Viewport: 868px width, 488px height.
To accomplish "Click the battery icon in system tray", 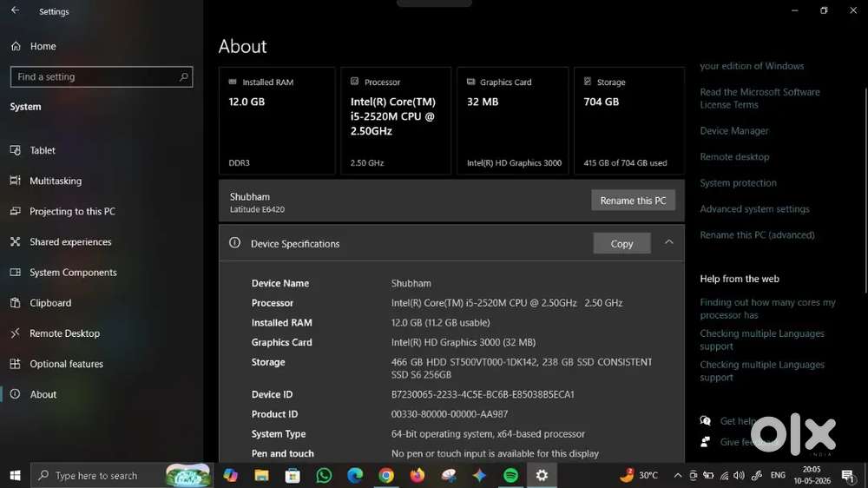I will 708,475.
